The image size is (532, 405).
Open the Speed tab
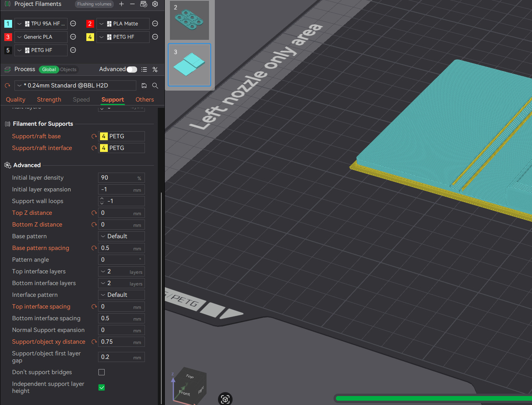pos(81,100)
